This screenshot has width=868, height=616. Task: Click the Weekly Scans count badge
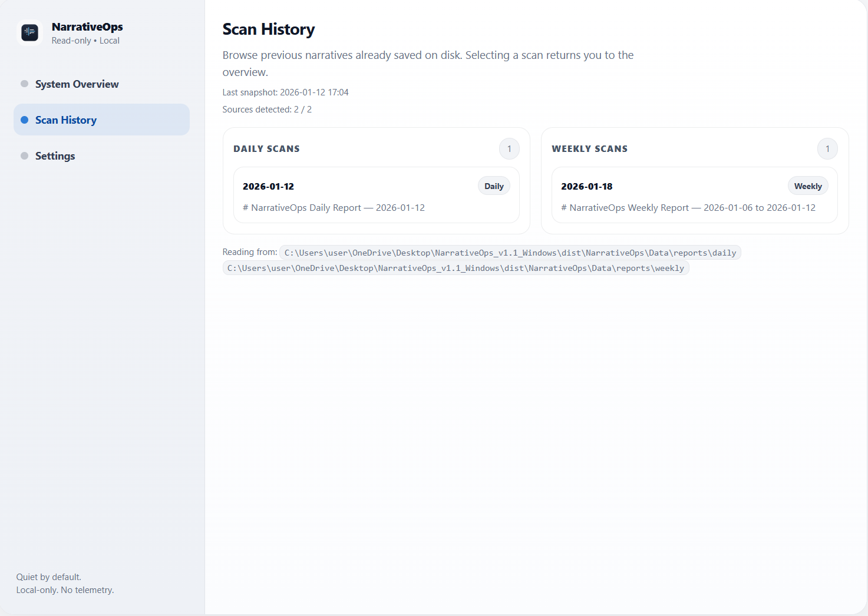coord(827,149)
